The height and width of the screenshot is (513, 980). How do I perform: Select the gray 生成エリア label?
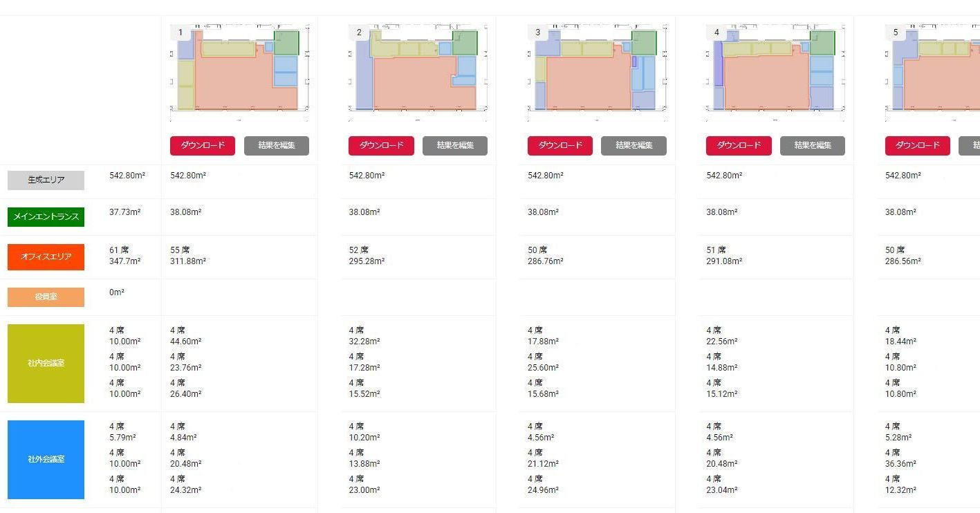pos(46,180)
